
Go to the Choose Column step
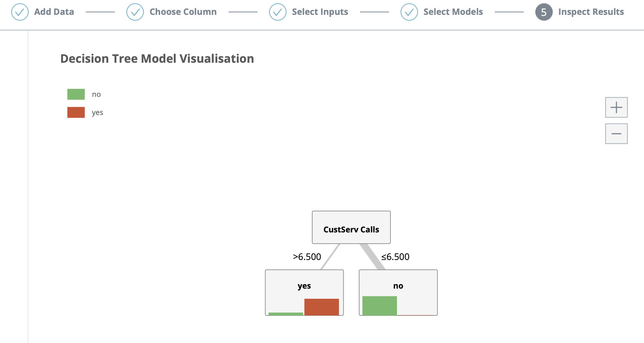tap(183, 12)
